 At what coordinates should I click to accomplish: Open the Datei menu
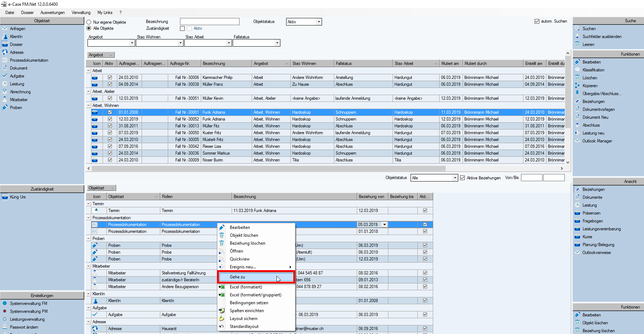click(10, 13)
